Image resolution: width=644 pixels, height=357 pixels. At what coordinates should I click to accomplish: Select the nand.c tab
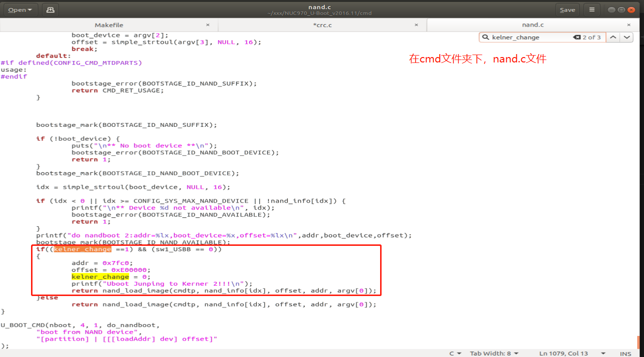pos(533,25)
